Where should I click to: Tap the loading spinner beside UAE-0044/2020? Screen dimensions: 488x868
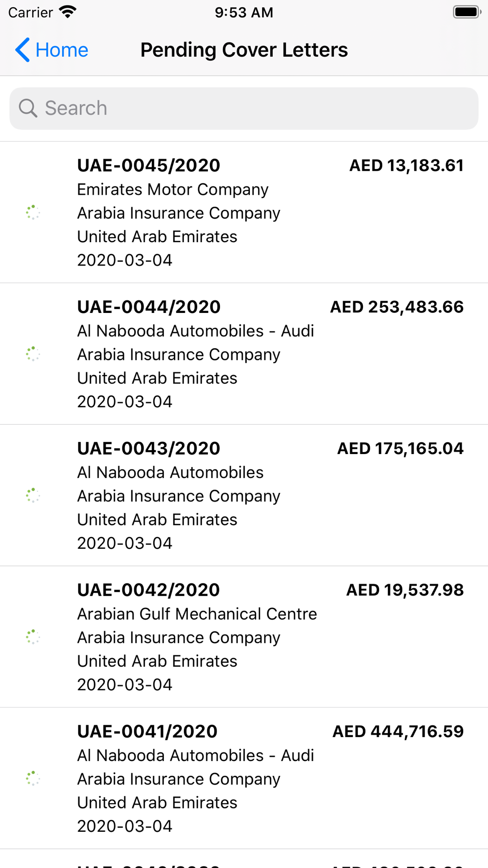[33, 354]
